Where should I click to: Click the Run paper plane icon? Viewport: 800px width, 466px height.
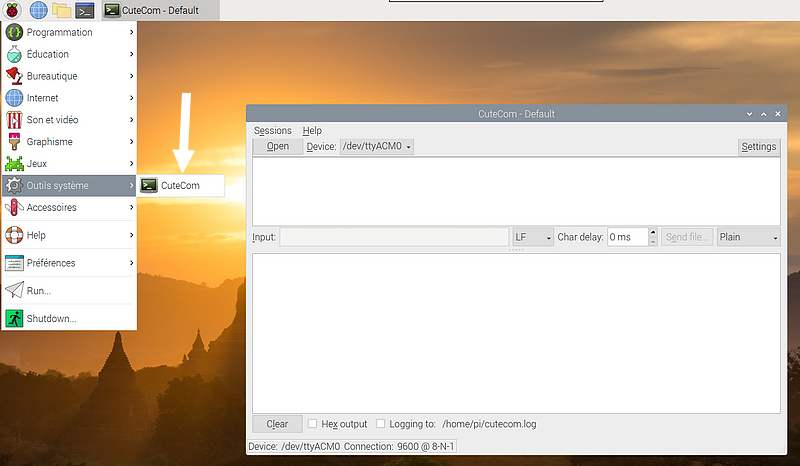tap(14, 290)
